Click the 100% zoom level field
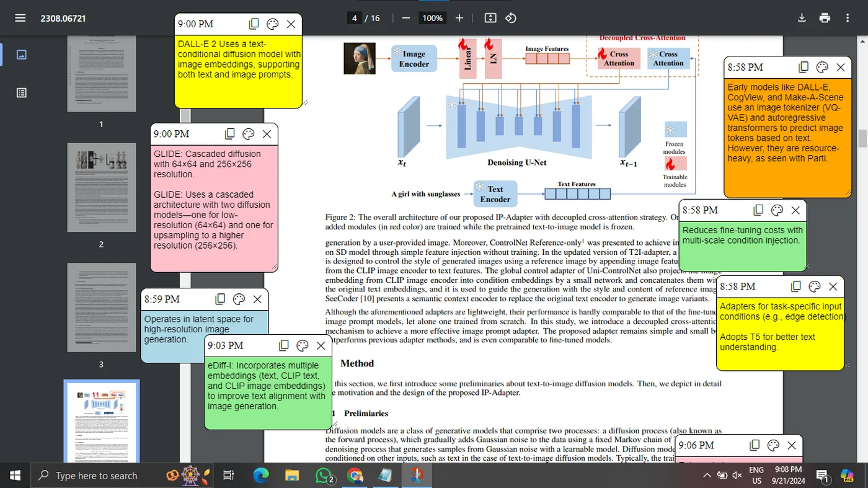The image size is (868, 488). 432,18
